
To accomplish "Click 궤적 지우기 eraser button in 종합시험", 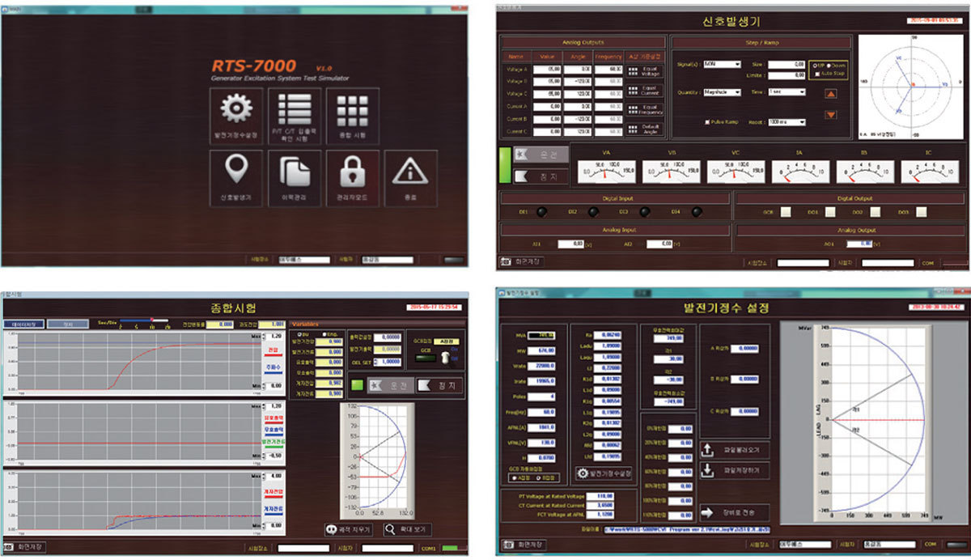I will (350, 529).
